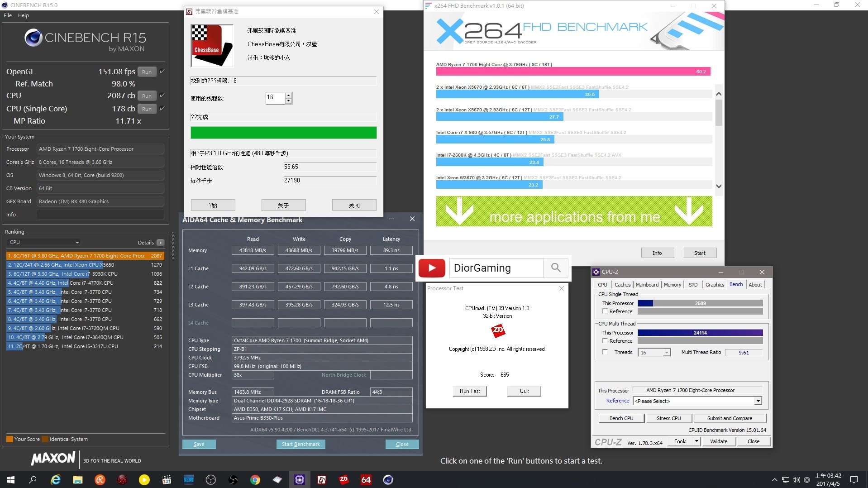Screen dimensions: 868x488
Task: Click Submit and Compare in CPU-Z
Action: 730,418
